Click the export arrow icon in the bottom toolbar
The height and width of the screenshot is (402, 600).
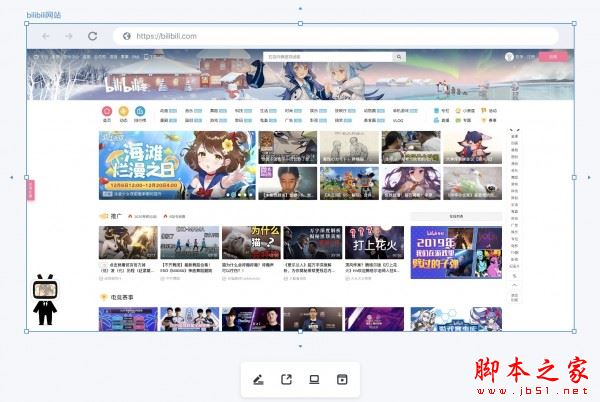286,379
